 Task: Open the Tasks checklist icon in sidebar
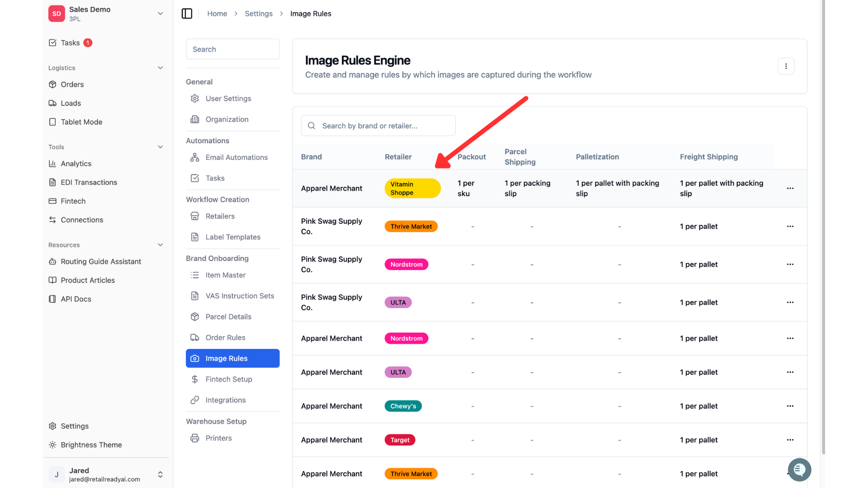[52, 42]
